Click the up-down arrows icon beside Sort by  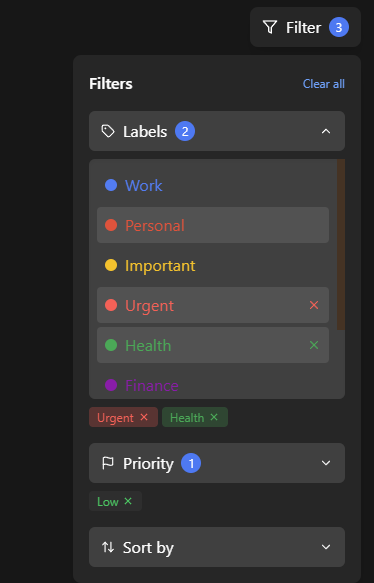click(x=108, y=547)
